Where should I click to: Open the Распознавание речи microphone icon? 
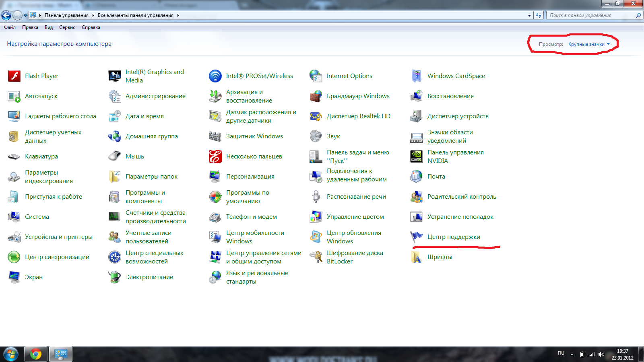(x=316, y=197)
